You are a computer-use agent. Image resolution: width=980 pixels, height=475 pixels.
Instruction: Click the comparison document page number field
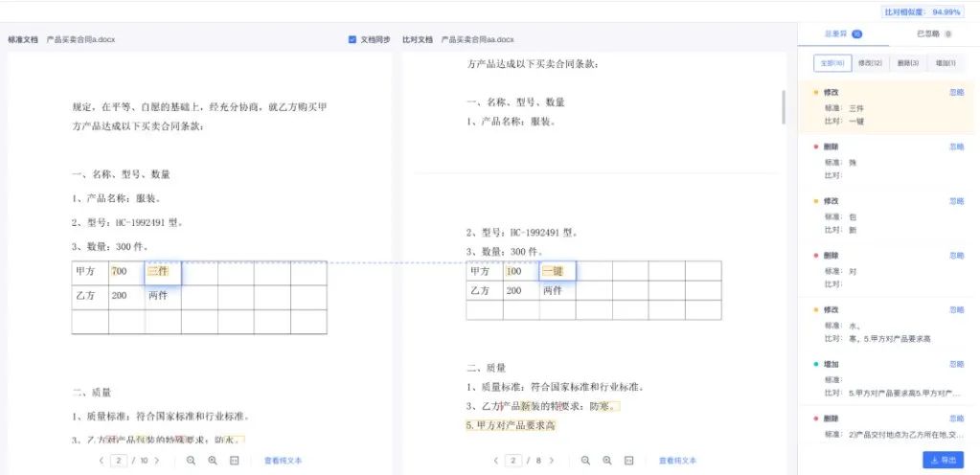(x=513, y=461)
